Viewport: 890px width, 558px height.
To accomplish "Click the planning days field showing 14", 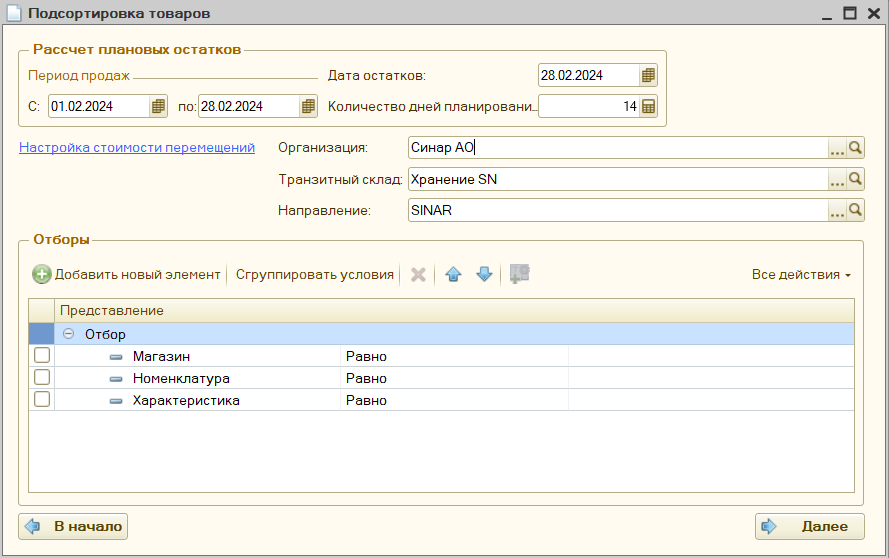I will 589,106.
